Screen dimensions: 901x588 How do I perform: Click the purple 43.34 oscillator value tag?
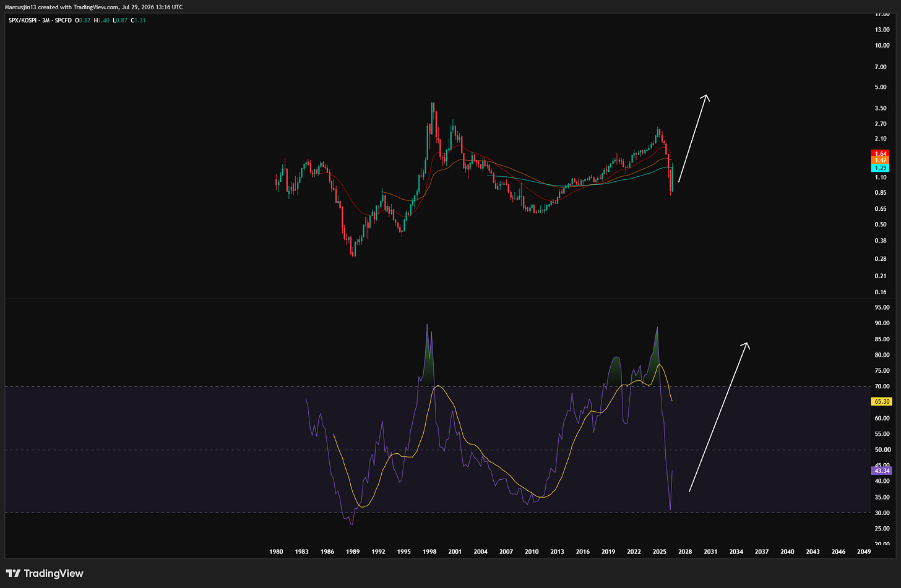(x=881, y=471)
